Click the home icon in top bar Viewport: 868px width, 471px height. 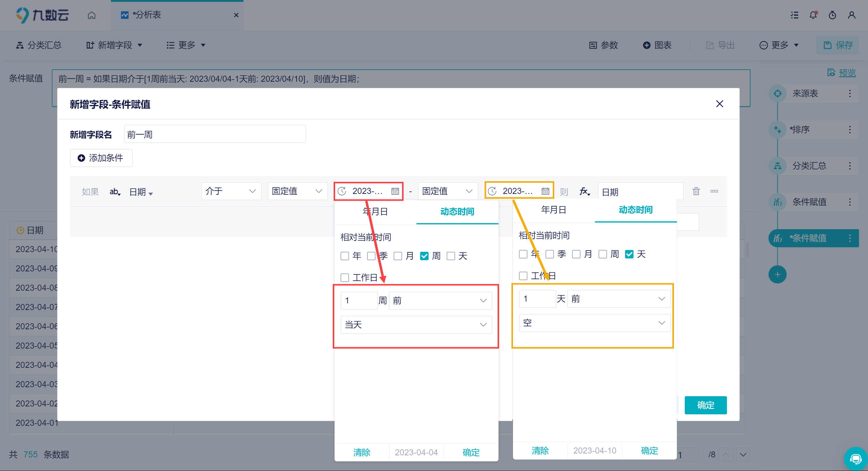pos(92,15)
